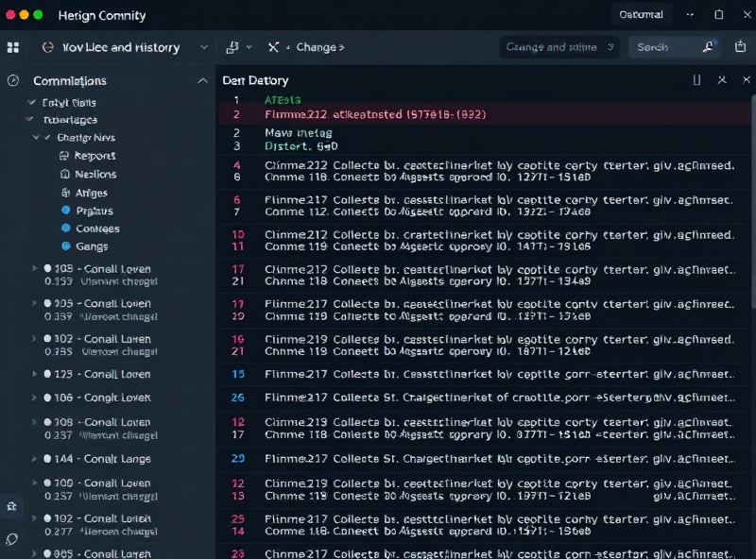Select the white dot of 102 - Conall Loven, 0.285
Image resolution: width=756 pixels, height=559 pixels.
pos(47,338)
